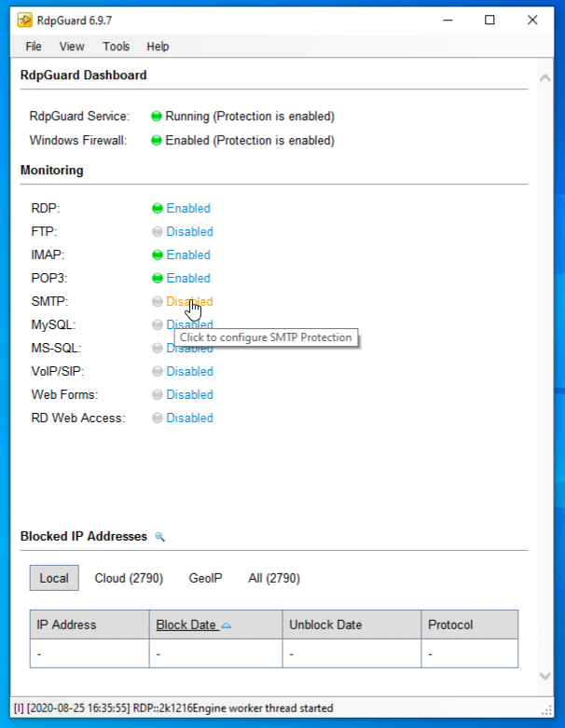The width and height of the screenshot is (565, 728).
Task: Click the green status dot next to POP3
Action: tap(157, 279)
